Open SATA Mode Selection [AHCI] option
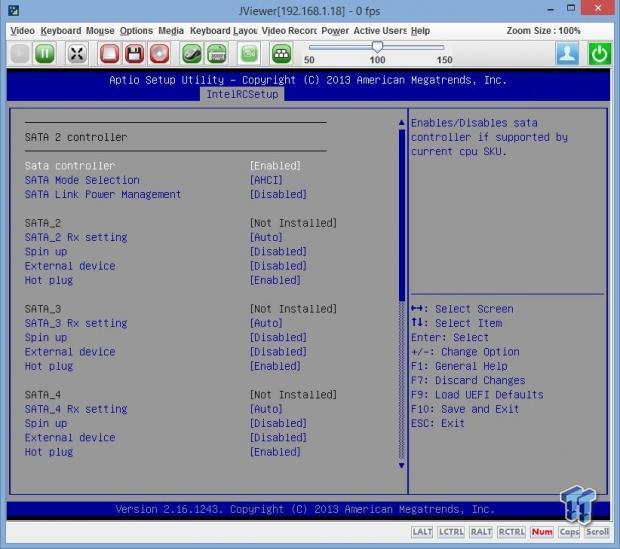 266,180
